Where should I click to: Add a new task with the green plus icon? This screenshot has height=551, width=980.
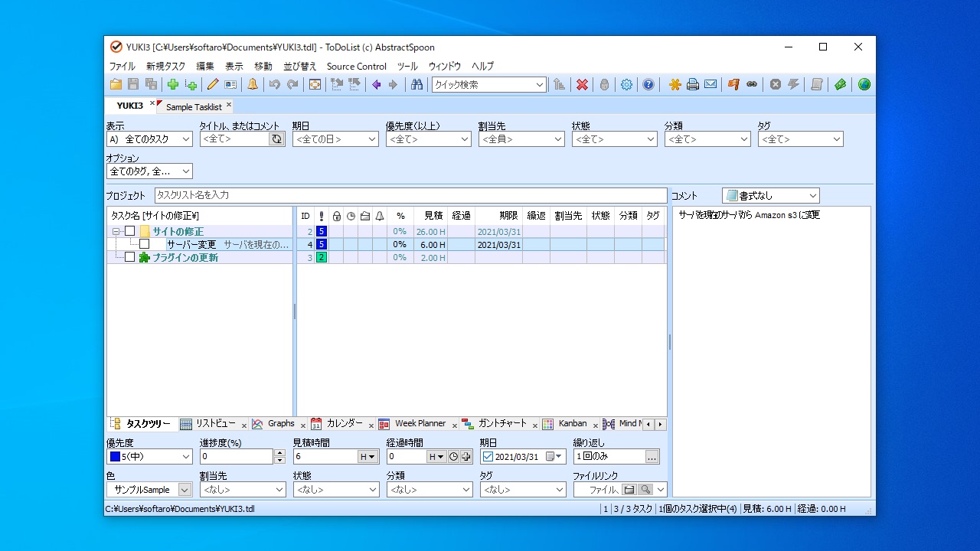(173, 84)
